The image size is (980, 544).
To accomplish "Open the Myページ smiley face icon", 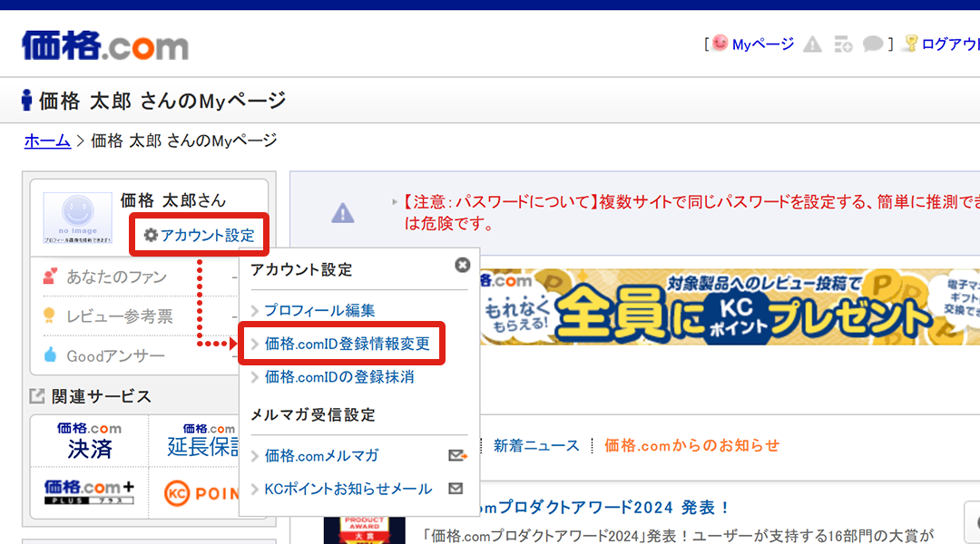I will (720, 44).
